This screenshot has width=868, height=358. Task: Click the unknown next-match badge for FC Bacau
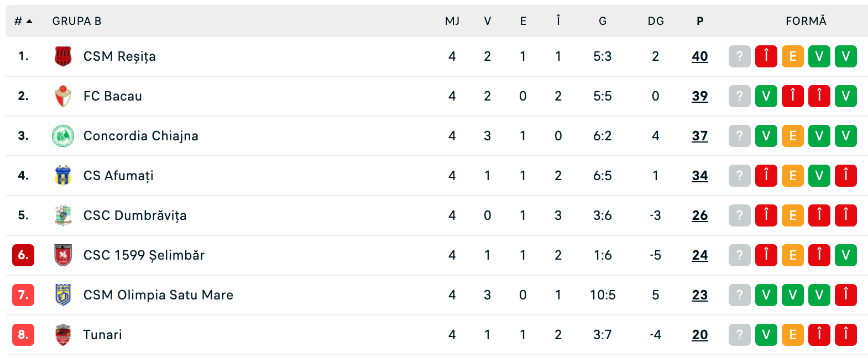(x=739, y=96)
